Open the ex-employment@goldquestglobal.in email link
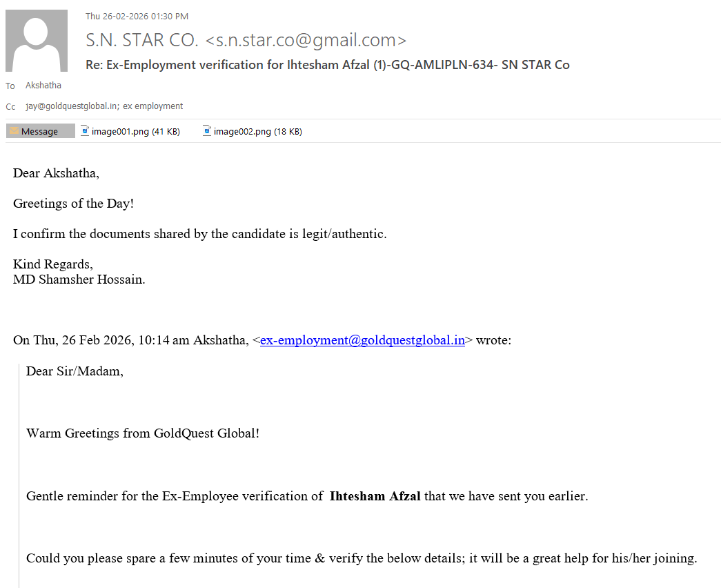 pos(362,340)
